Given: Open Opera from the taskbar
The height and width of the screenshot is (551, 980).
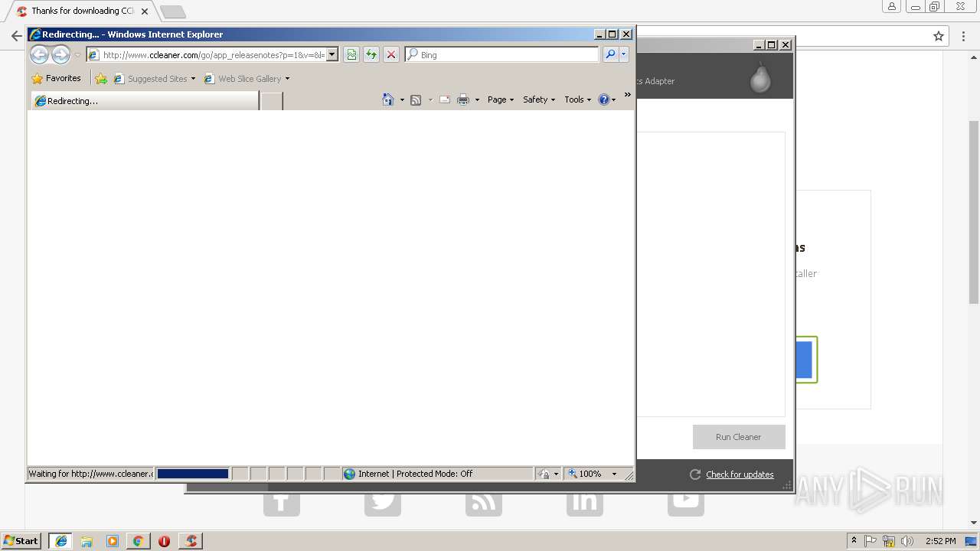Looking at the screenshot, I should pos(164,541).
